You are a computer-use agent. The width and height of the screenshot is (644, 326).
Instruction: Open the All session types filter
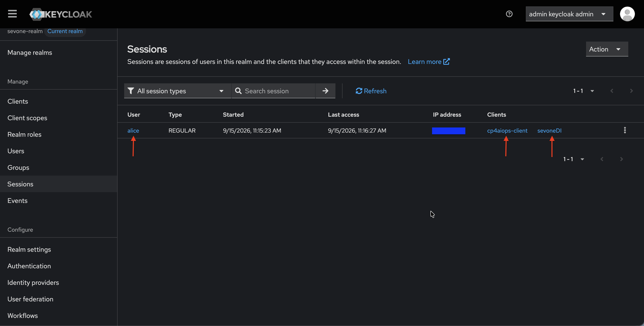(x=178, y=91)
